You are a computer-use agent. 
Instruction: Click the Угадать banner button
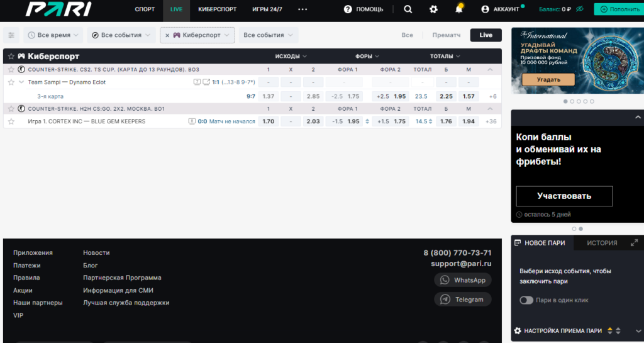click(548, 79)
